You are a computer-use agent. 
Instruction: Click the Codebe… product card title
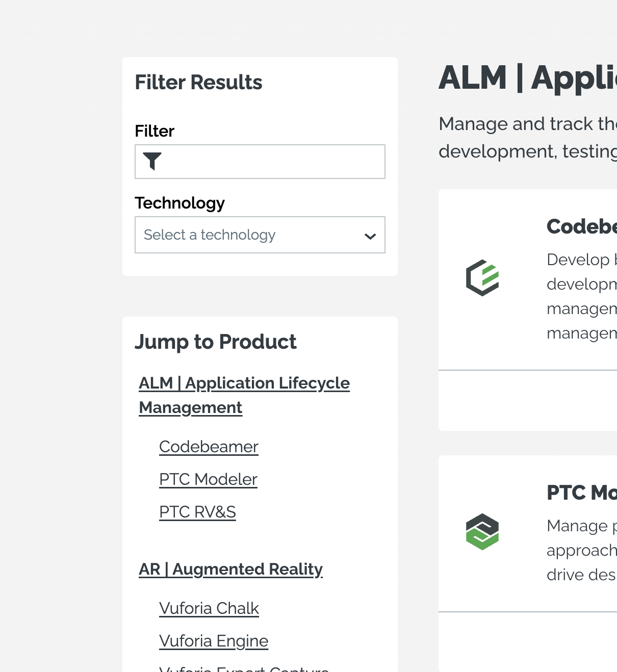coord(582,226)
